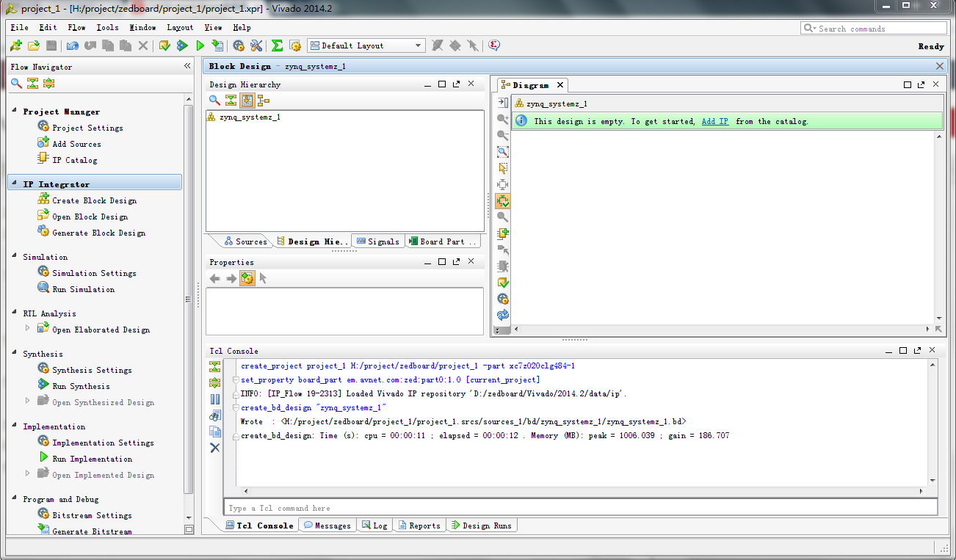
Task: Switch to the Signals tab
Action: (x=377, y=241)
